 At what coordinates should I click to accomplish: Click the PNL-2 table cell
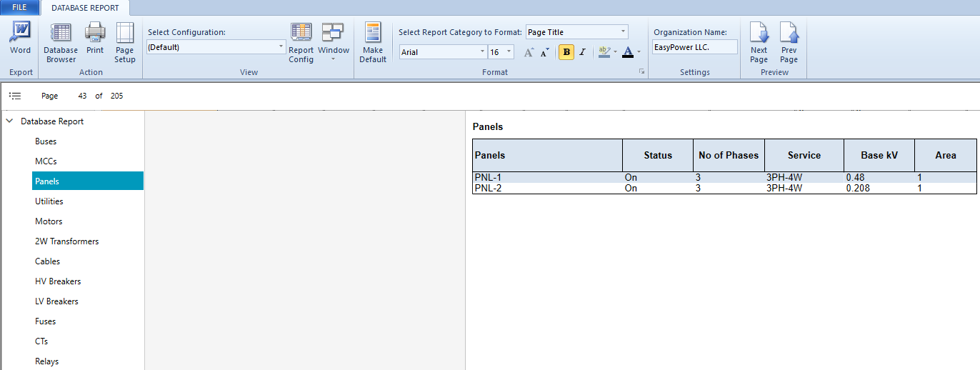click(x=547, y=189)
